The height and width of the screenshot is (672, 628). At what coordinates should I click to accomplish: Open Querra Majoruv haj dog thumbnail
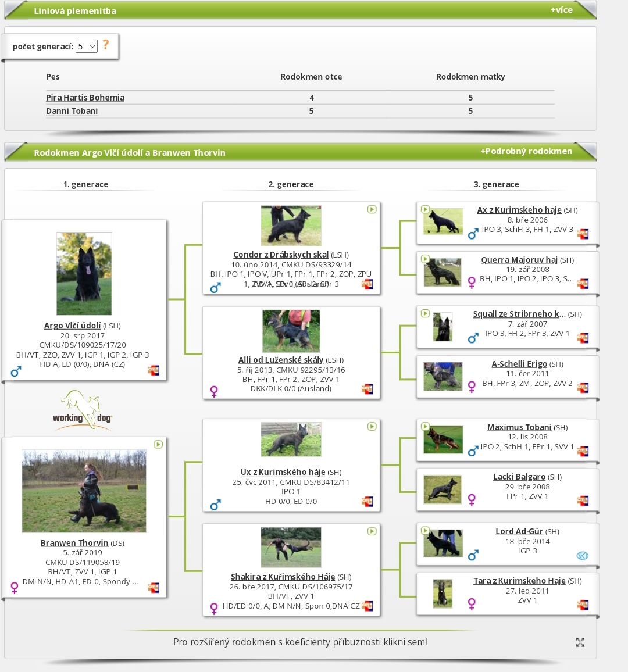pos(443,272)
